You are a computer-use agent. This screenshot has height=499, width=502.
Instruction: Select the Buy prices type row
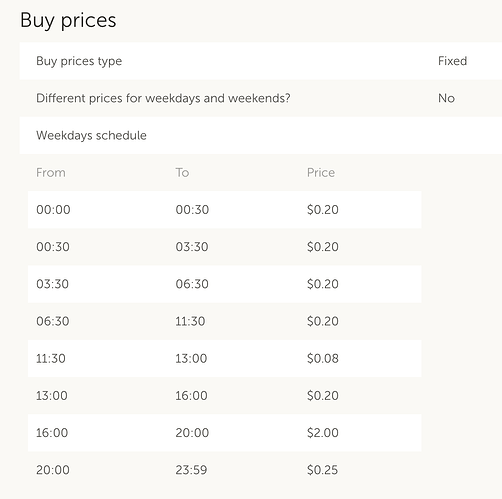tap(261, 61)
